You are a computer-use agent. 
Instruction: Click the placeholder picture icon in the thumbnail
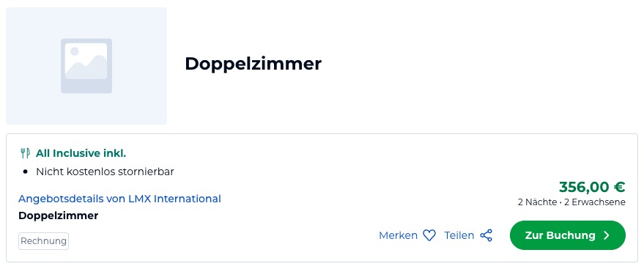86,66
